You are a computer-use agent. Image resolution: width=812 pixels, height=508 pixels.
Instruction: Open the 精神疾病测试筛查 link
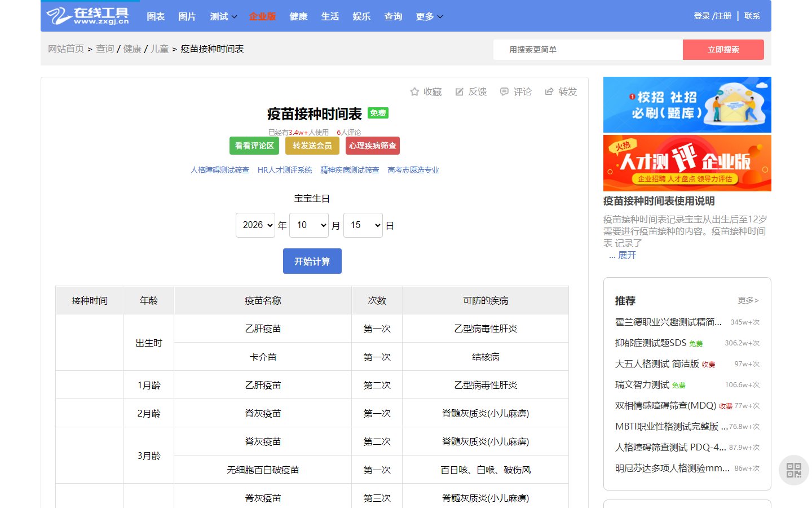[350, 170]
